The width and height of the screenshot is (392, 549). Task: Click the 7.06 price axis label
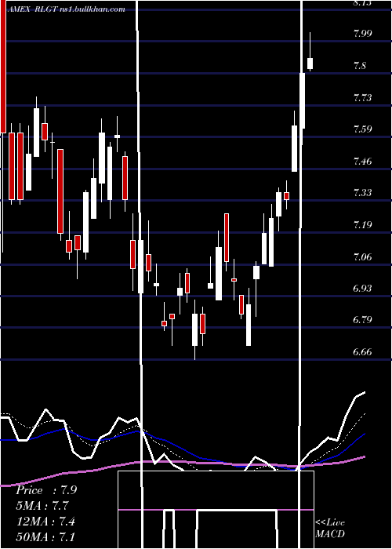(x=363, y=256)
